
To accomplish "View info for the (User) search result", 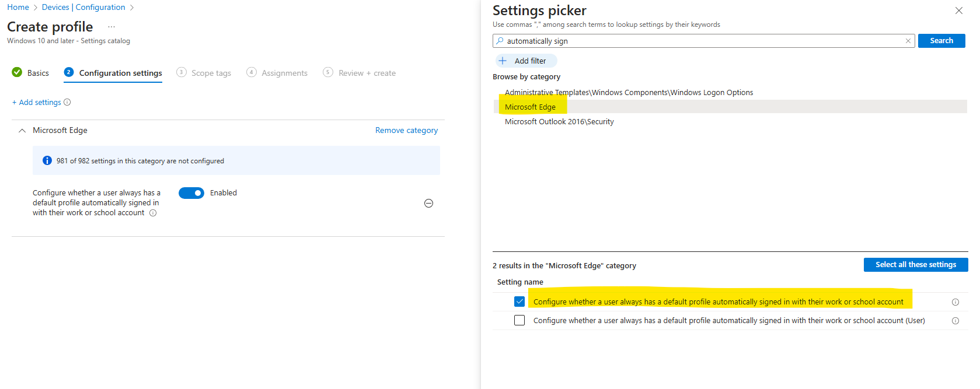I will tap(955, 321).
